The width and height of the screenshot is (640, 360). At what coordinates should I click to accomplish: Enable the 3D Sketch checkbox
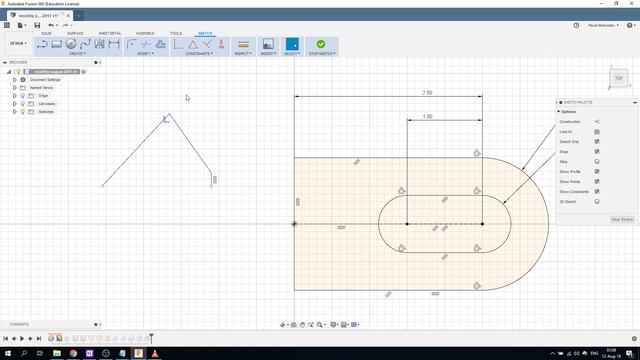point(597,202)
